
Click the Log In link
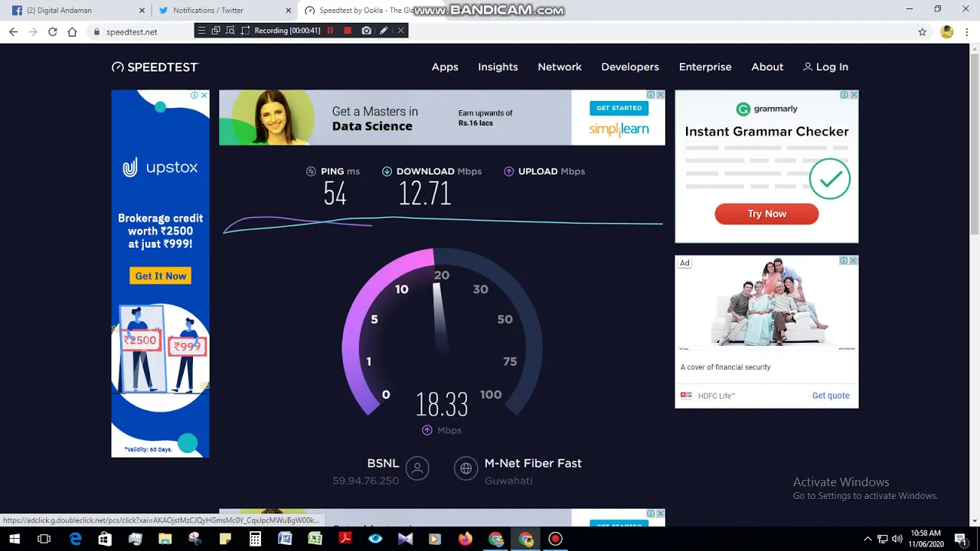[825, 67]
